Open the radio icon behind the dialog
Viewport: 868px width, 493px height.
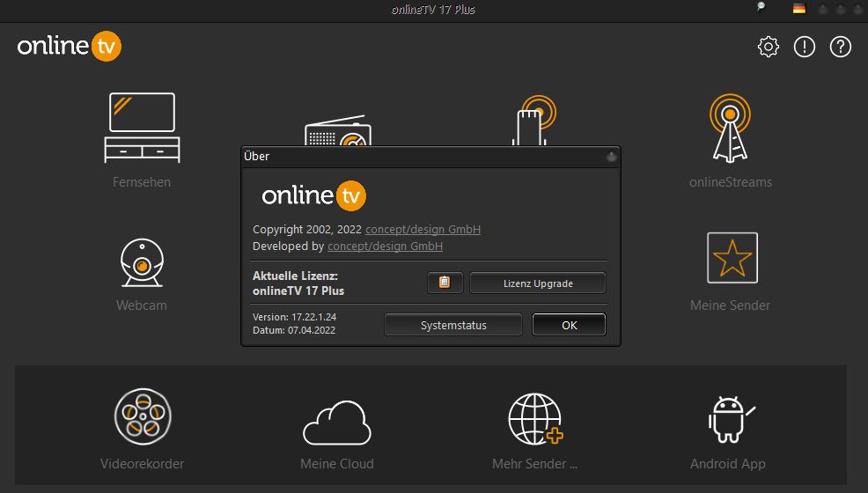point(338,130)
